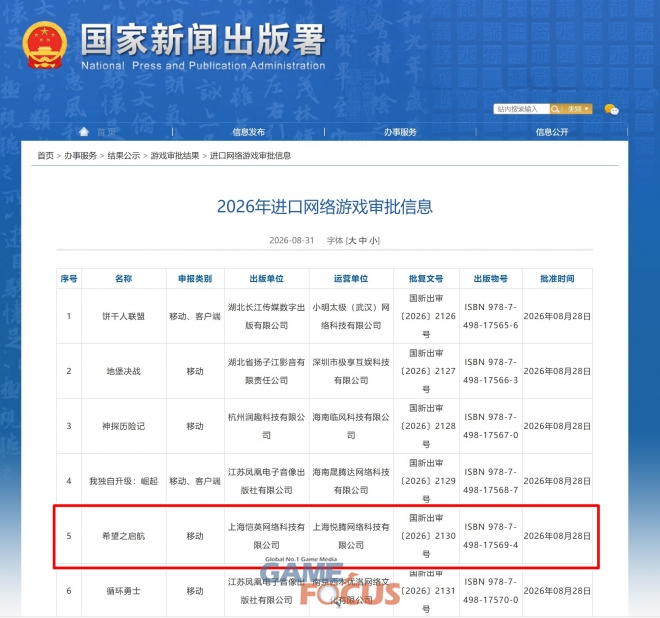Click the 进口网络游戏审批信息 breadcrumb link
The width and height of the screenshot is (660, 618).
pyautogui.click(x=250, y=156)
